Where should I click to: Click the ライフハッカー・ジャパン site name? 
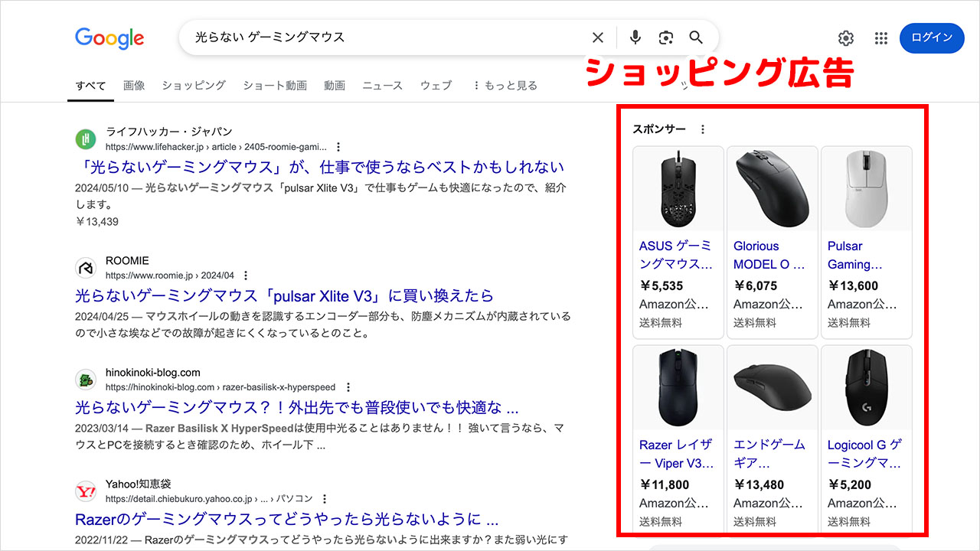168,132
